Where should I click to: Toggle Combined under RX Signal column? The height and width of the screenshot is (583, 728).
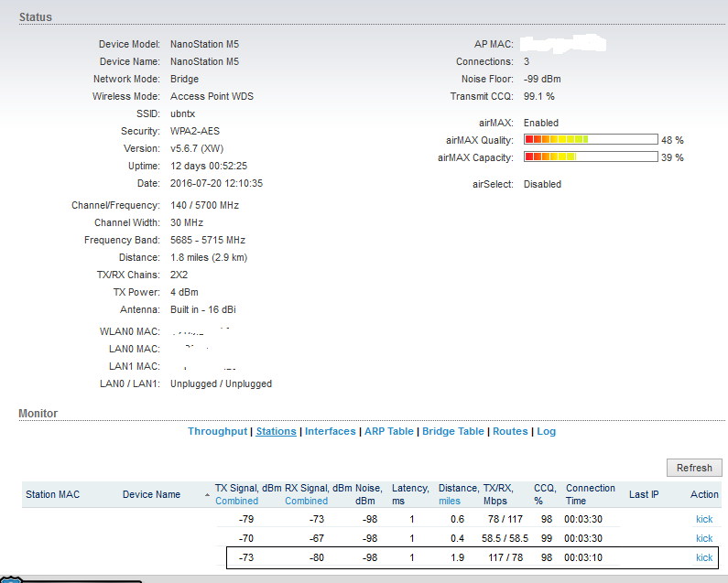306,501
